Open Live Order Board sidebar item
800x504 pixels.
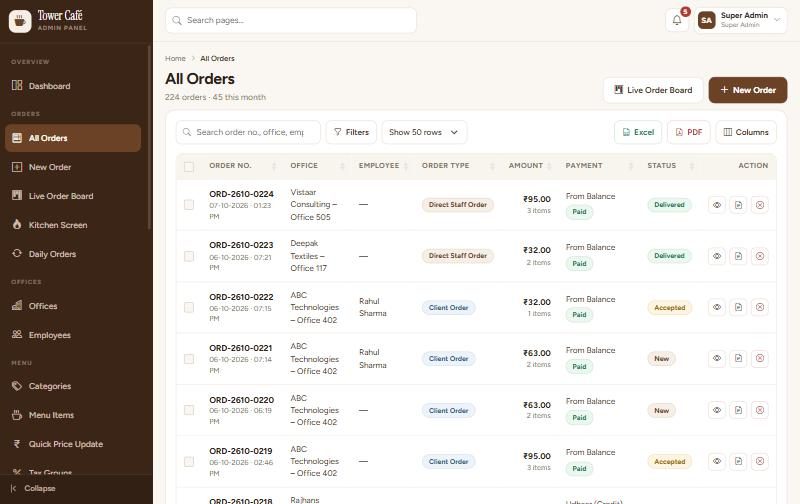coord(73,196)
